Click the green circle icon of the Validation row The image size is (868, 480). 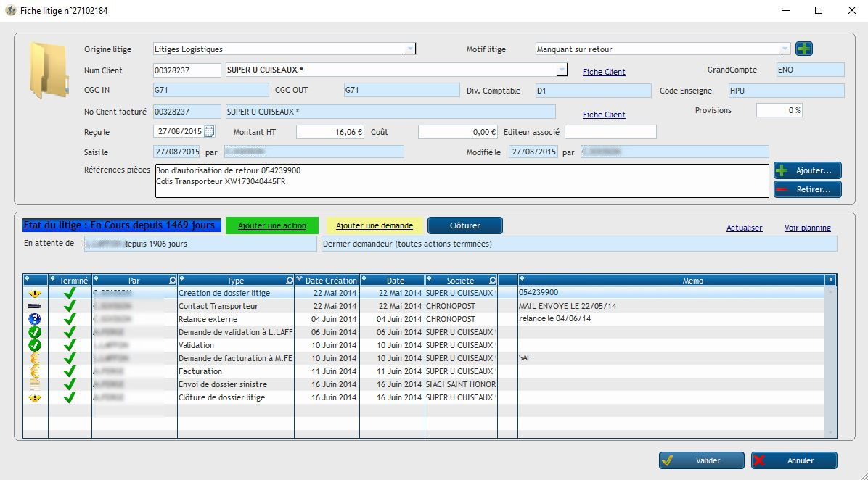coord(35,345)
